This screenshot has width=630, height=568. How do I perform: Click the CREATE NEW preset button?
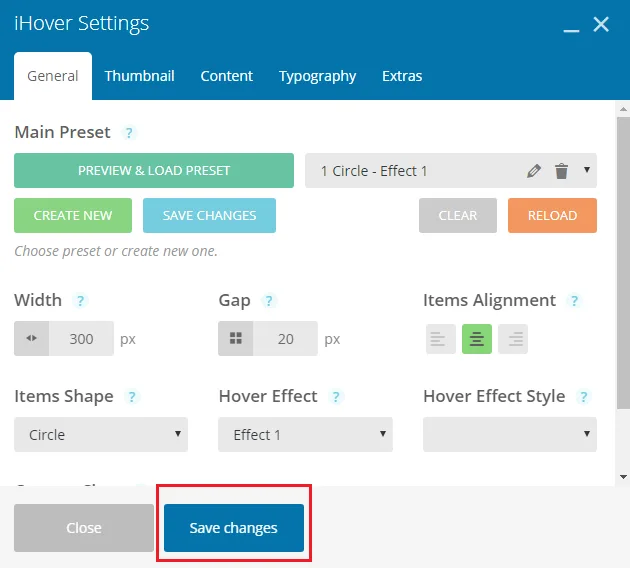(x=73, y=215)
